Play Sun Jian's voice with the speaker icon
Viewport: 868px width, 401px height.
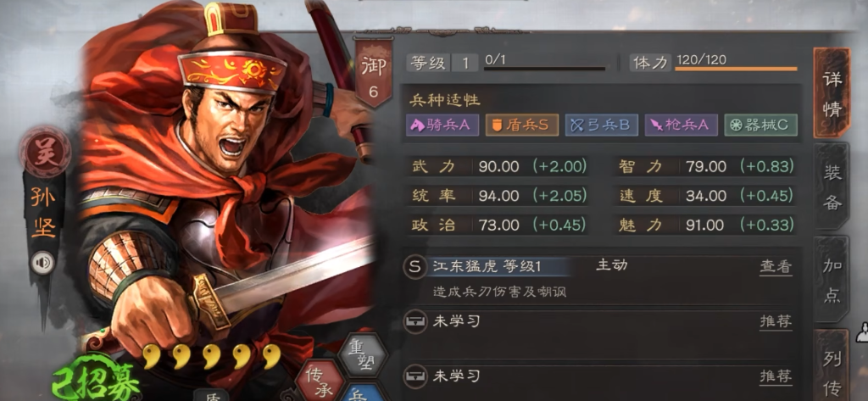click(42, 263)
